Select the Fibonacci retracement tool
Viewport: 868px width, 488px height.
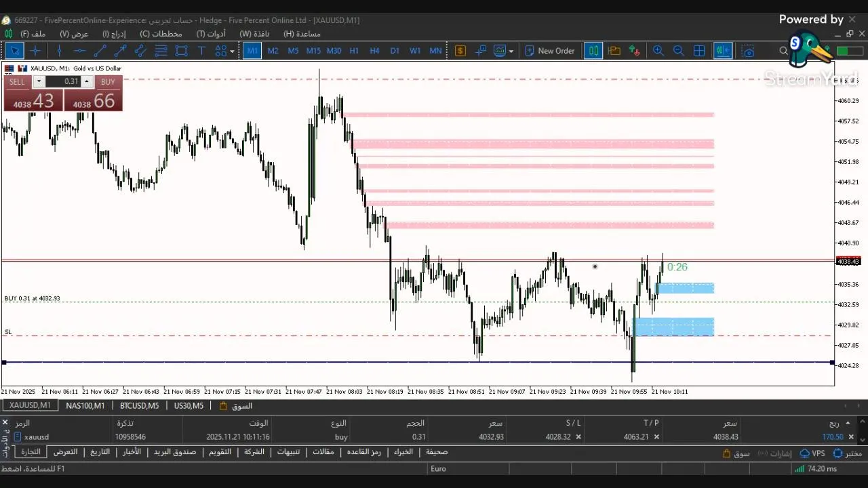point(161,51)
